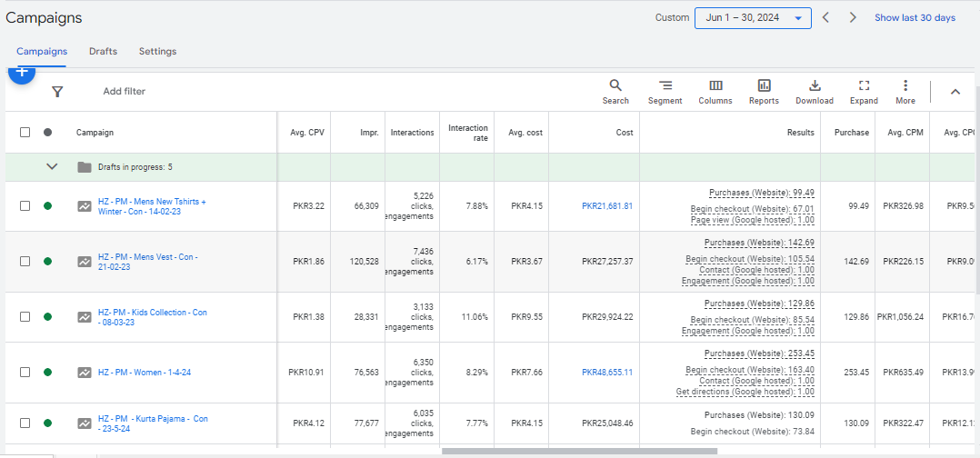Click the filter funnel icon
Image resolution: width=980 pixels, height=458 pixels.
coord(57,92)
